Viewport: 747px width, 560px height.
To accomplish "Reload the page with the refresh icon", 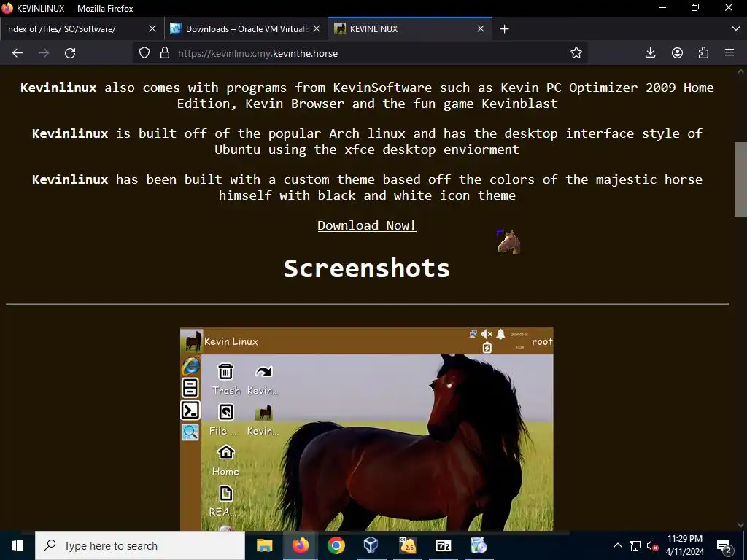I will tap(70, 52).
